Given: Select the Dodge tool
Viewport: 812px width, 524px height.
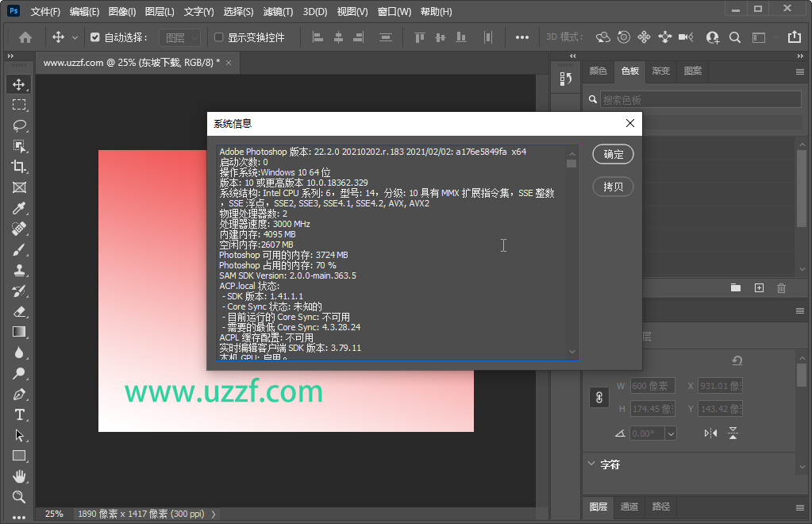Looking at the screenshot, I should [x=18, y=373].
